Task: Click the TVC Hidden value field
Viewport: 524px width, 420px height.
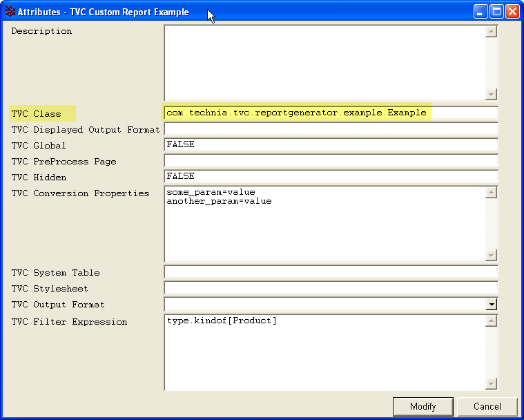Action: pyautogui.click(x=330, y=177)
